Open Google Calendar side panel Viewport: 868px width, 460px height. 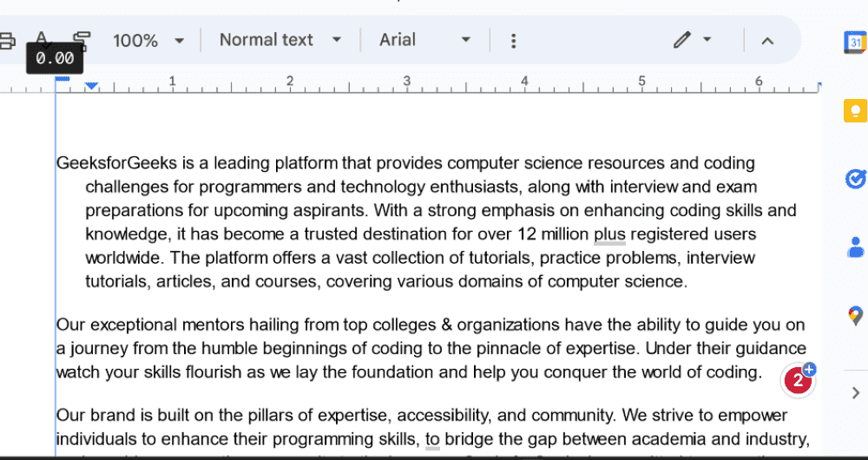855,43
